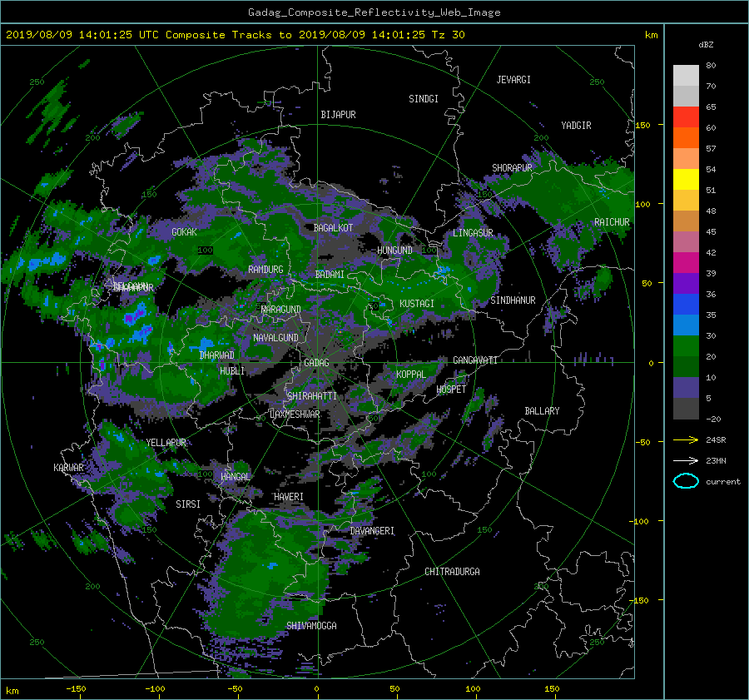Click the BALLARY city label
The image size is (749, 700).
coord(542,411)
